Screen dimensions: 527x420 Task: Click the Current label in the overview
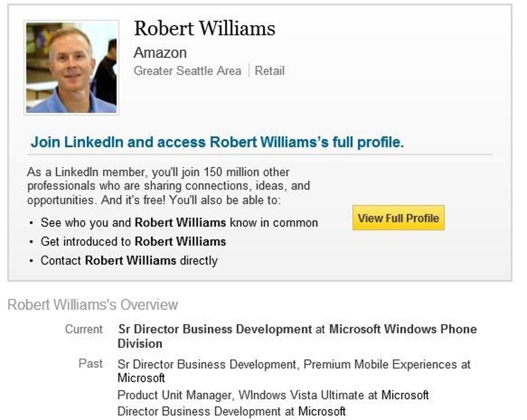point(84,329)
